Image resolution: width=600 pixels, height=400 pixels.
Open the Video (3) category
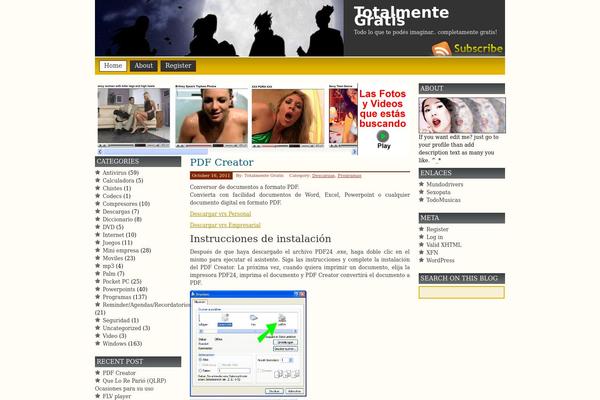pyautogui.click(x=114, y=336)
